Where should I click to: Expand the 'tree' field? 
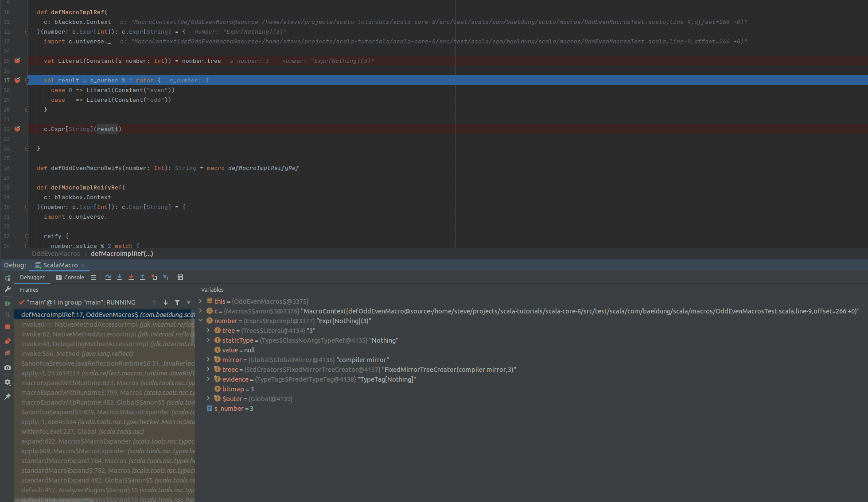pyautogui.click(x=209, y=330)
